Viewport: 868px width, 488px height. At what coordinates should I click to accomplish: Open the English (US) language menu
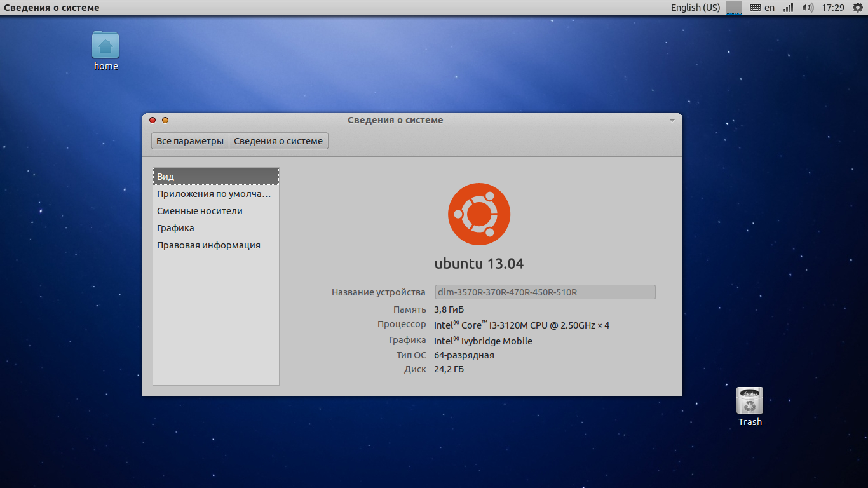(695, 8)
